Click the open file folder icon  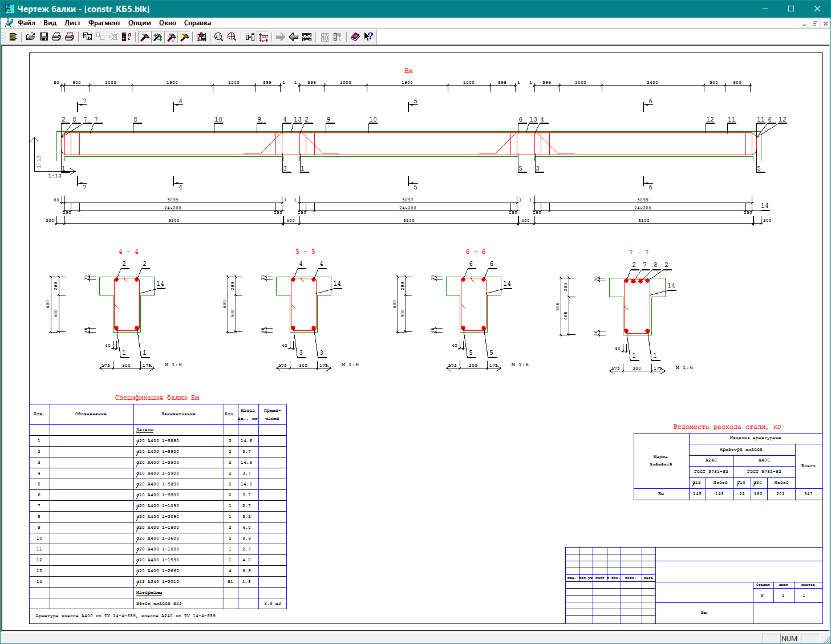pos(30,37)
